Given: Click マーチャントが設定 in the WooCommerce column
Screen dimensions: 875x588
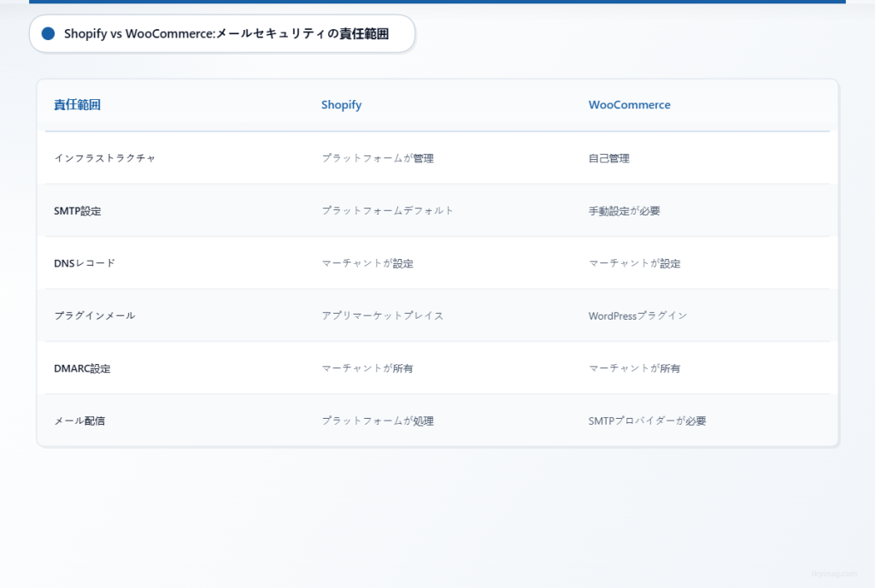Looking at the screenshot, I should click(635, 263).
